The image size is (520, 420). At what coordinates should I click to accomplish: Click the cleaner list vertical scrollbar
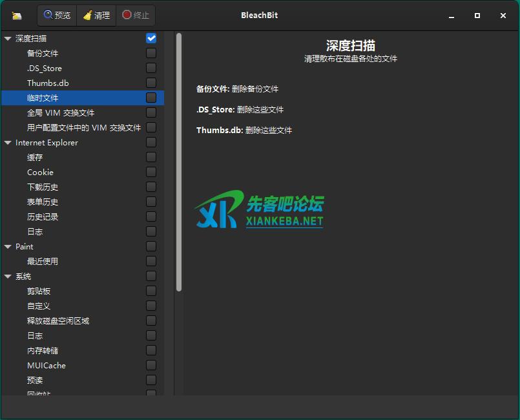tap(179, 162)
